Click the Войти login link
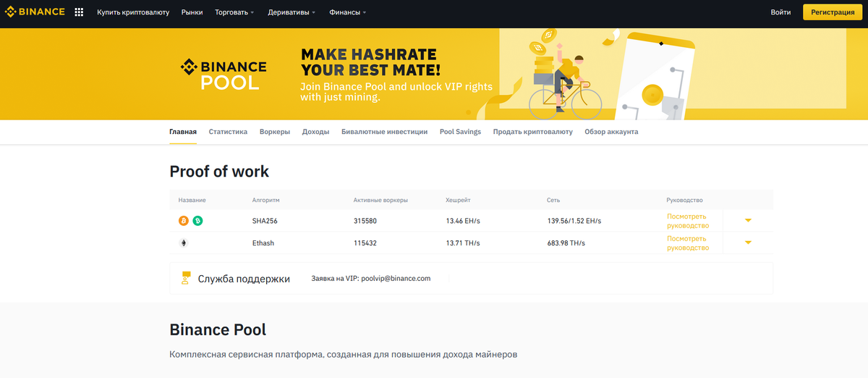 tap(780, 12)
